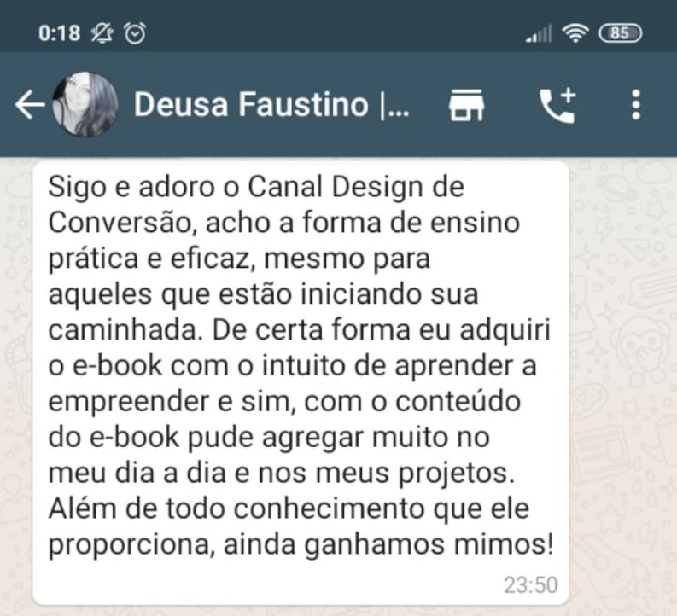The width and height of the screenshot is (677, 616).
Task: Click the word "Além" in the message
Action: [82, 508]
